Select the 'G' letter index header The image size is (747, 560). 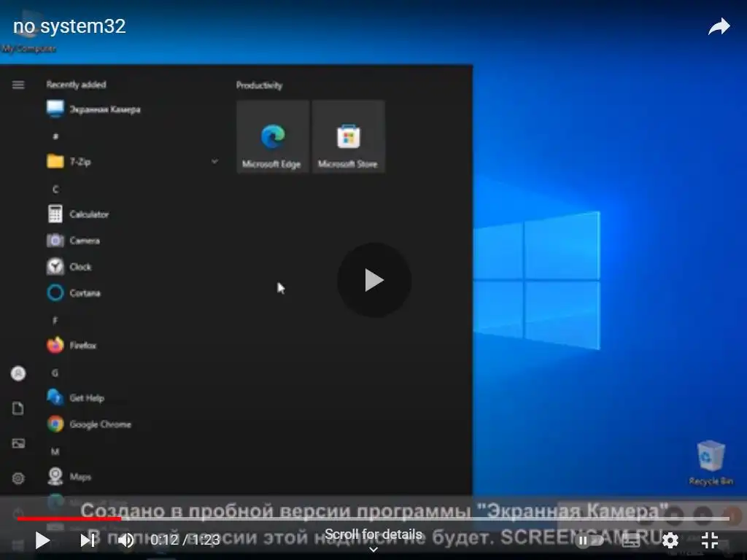coord(55,373)
